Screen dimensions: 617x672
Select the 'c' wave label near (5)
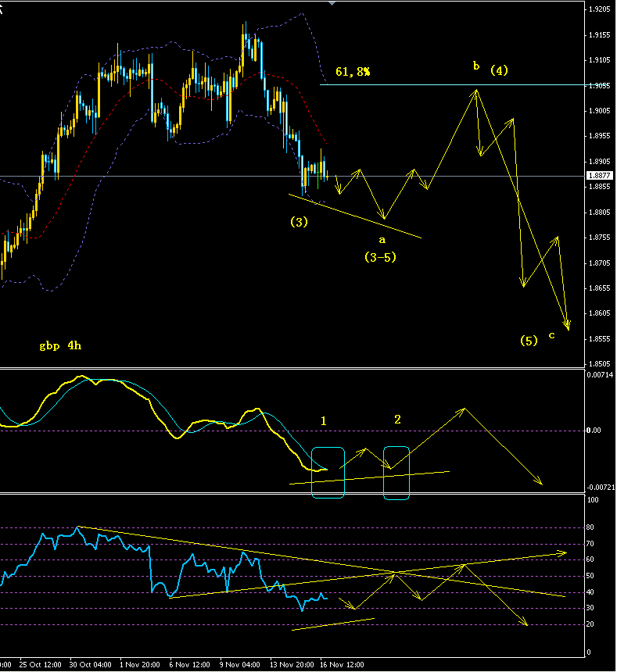(552, 335)
